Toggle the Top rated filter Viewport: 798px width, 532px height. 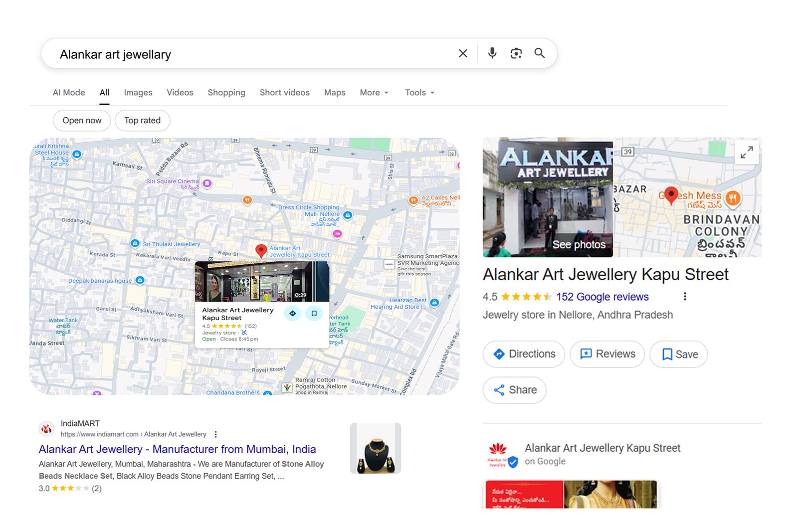point(142,120)
